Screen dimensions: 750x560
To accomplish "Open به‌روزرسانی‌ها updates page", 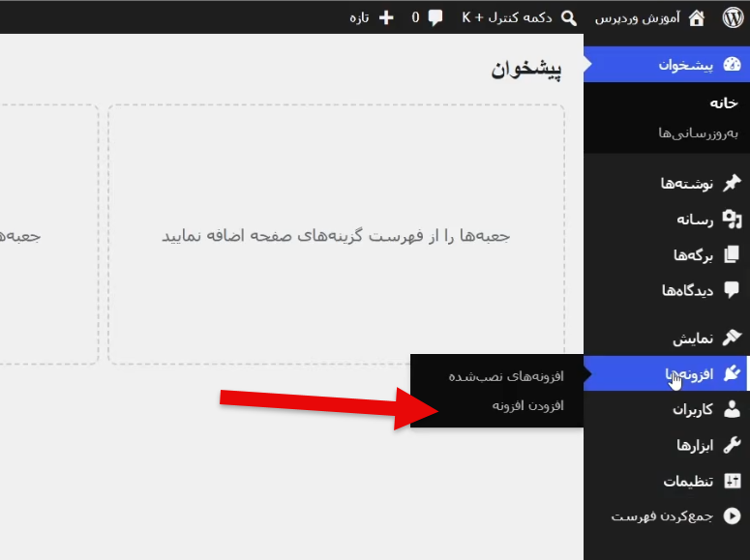I will pyautogui.click(x=699, y=133).
